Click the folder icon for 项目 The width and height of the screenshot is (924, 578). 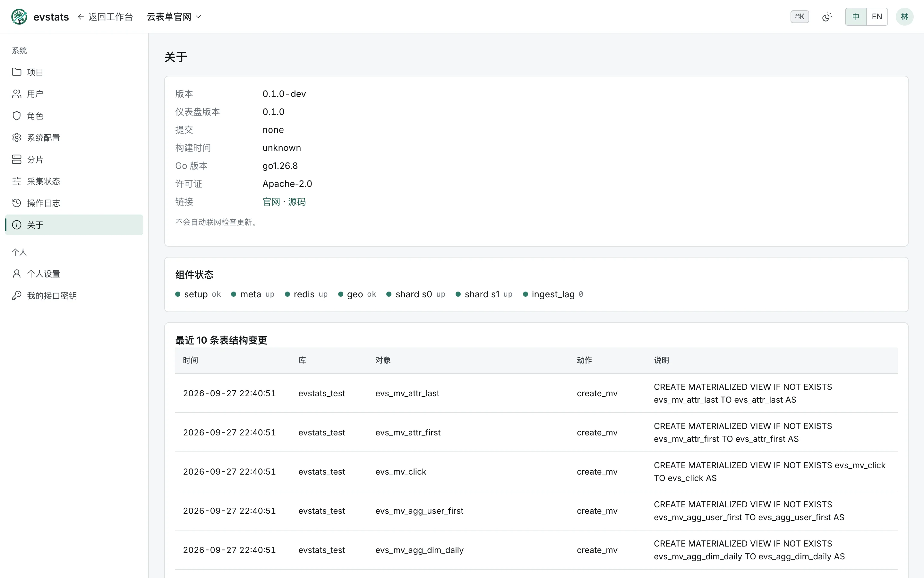coord(16,72)
